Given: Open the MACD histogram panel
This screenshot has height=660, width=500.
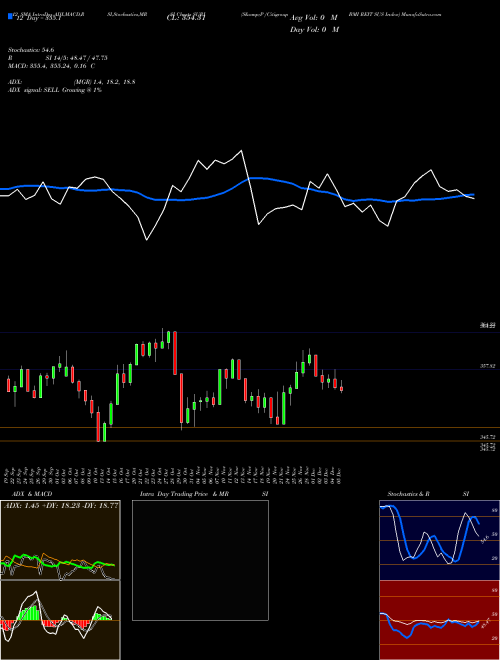Looking at the screenshot, I should (x=60, y=620).
